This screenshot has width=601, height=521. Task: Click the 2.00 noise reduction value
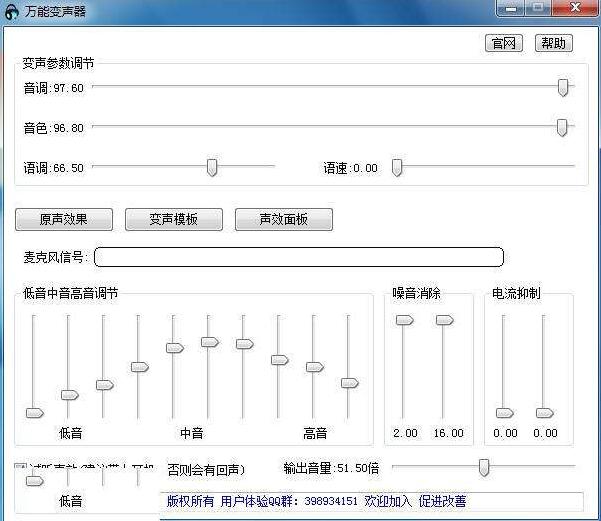405,433
